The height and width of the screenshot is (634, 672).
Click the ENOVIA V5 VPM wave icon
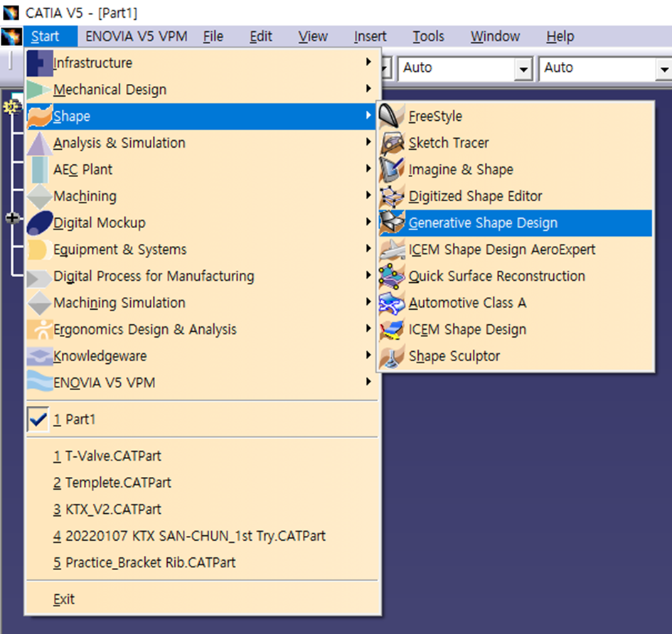pos(39,381)
